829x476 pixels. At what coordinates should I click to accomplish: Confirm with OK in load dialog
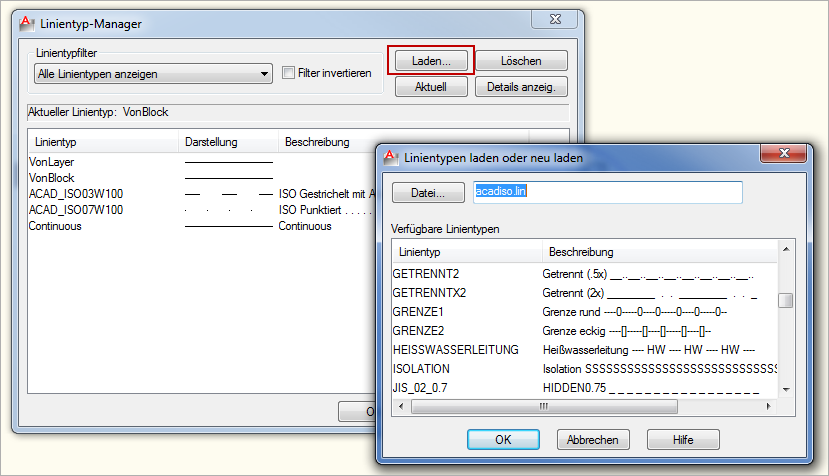click(x=503, y=439)
